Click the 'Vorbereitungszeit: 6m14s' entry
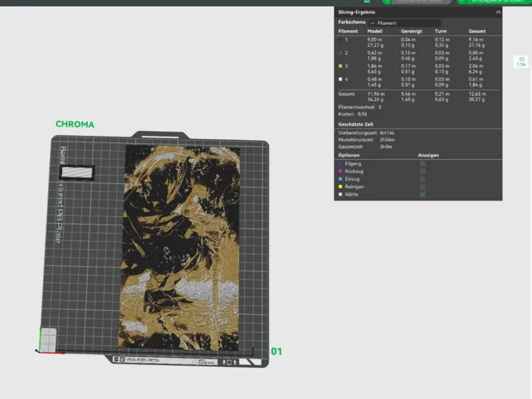The width and height of the screenshot is (532, 399). (x=366, y=133)
